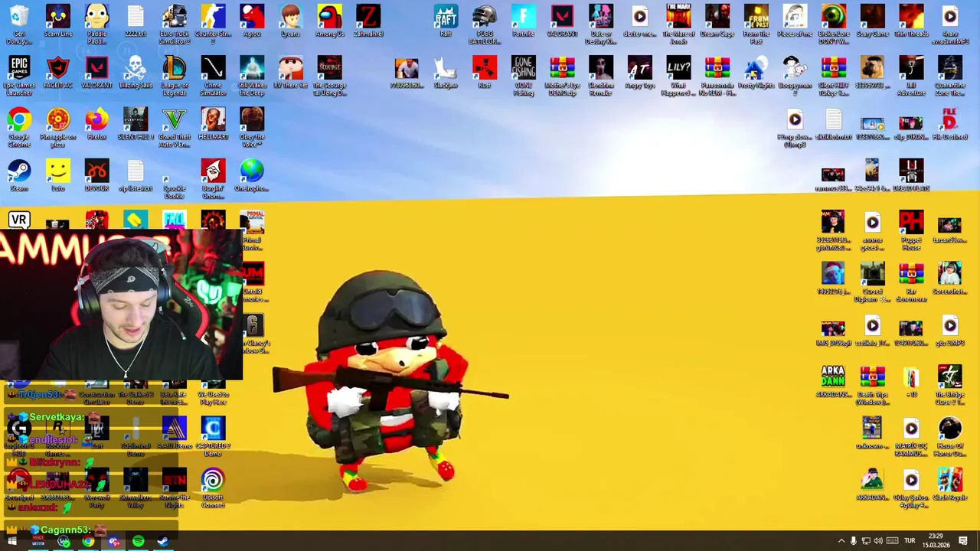Start the Counter-Strike 2 shortcut
980x551 pixels.
coord(213,21)
